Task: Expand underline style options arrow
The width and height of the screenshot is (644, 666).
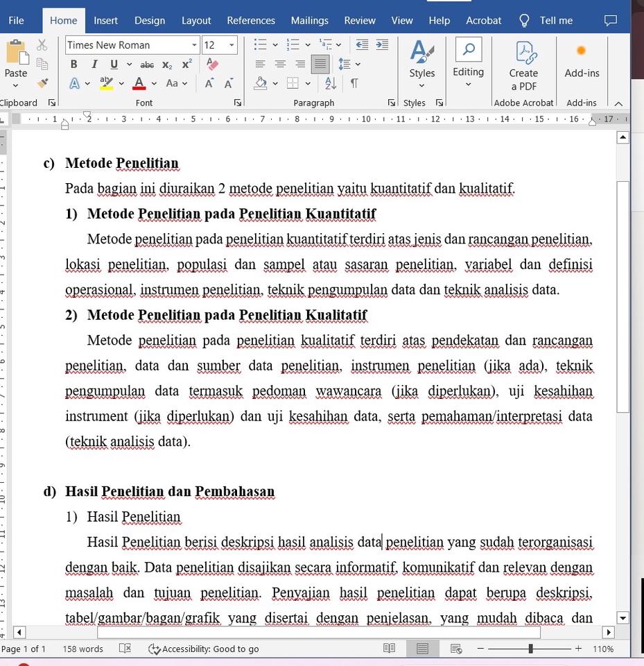Action: [x=129, y=64]
